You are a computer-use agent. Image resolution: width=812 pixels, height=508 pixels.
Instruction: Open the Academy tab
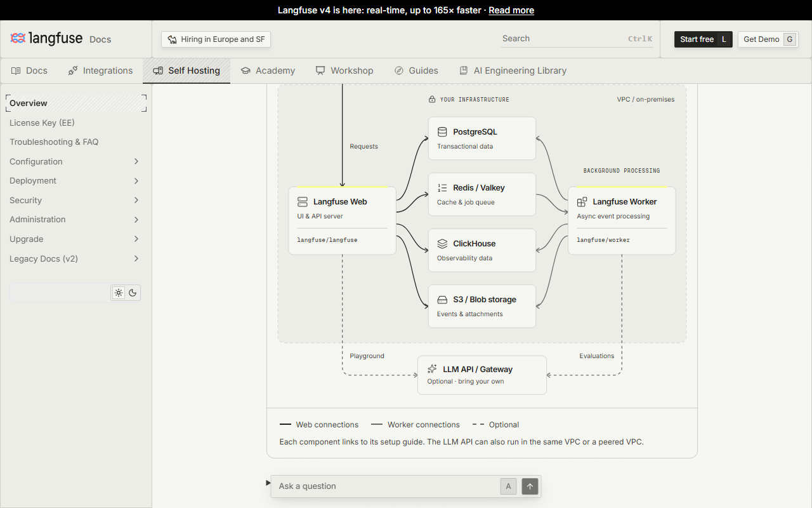tap(268, 70)
